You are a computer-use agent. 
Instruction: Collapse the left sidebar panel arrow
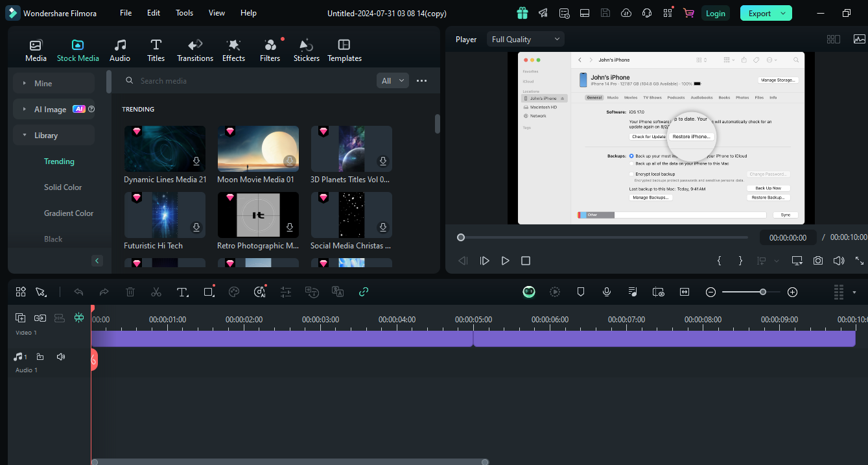click(x=97, y=261)
